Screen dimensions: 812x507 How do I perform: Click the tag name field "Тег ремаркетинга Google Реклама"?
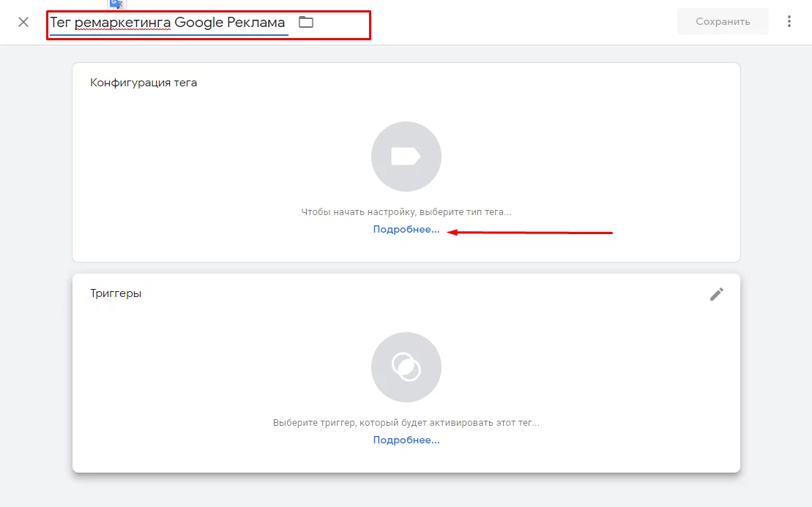coord(168,23)
